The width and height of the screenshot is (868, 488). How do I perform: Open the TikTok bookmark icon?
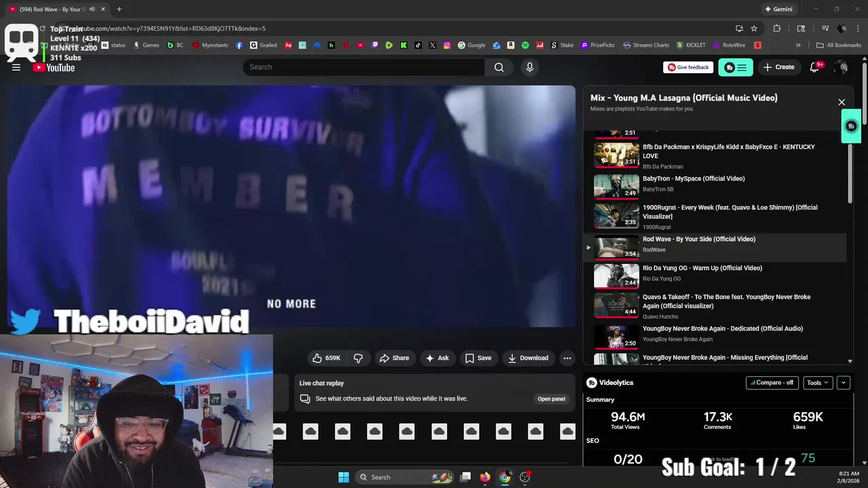418,45
